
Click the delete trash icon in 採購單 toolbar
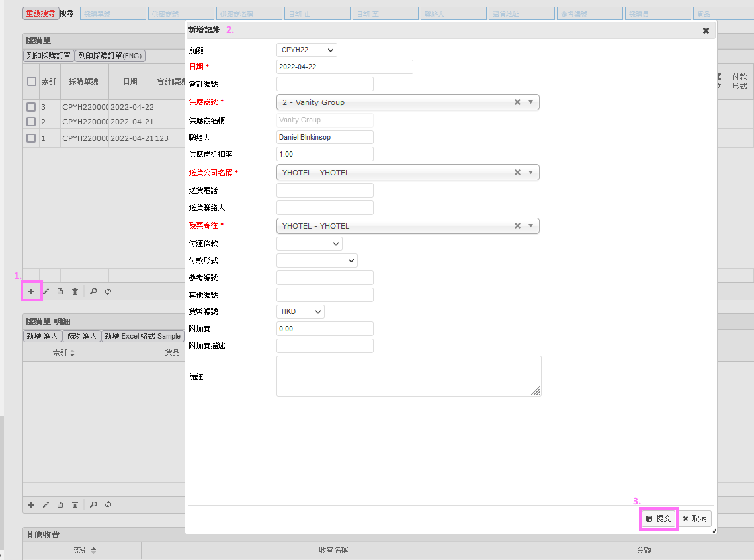pos(75,291)
